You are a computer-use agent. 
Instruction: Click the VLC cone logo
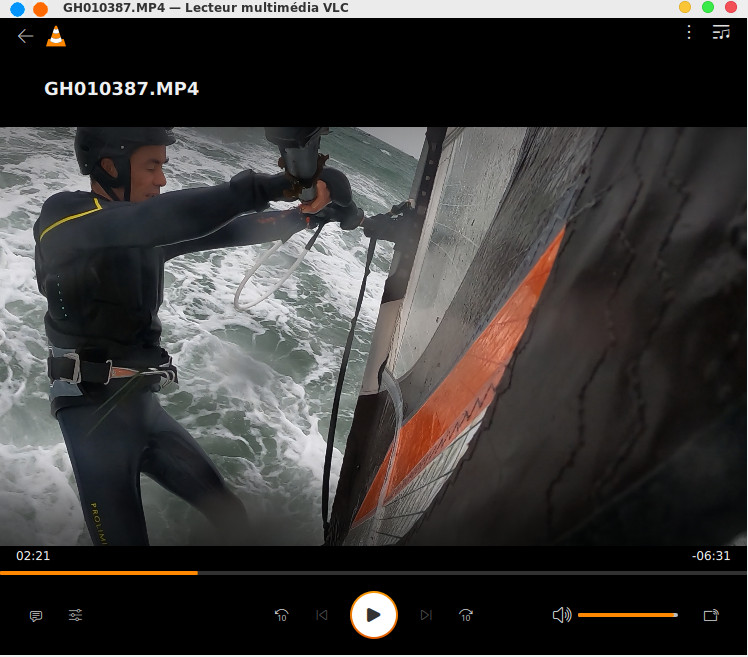tap(56, 36)
